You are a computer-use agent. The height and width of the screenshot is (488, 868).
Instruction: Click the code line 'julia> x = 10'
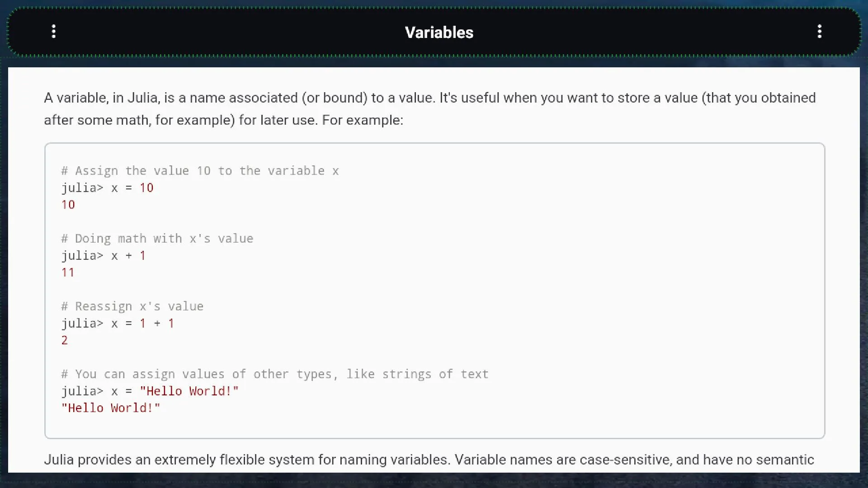click(x=108, y=188)
